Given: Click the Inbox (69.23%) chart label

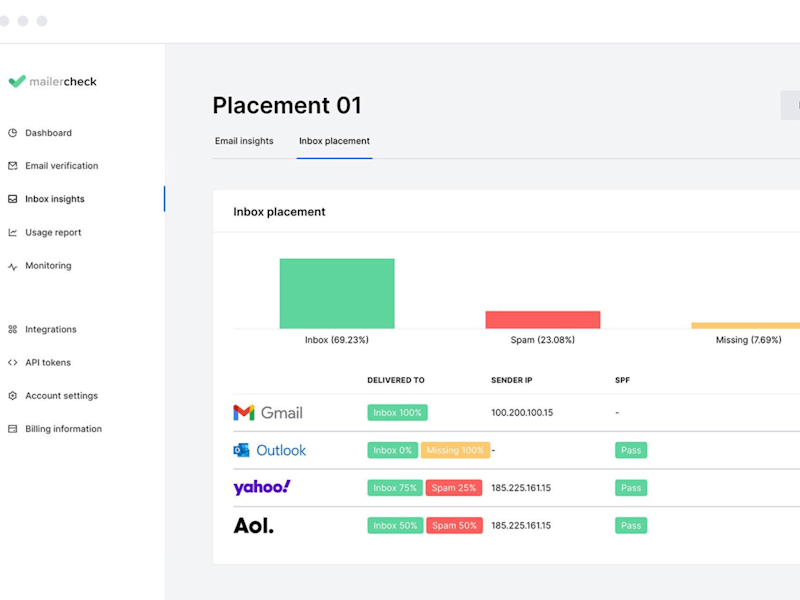Looking at the screenshot, I should point(337,340).
